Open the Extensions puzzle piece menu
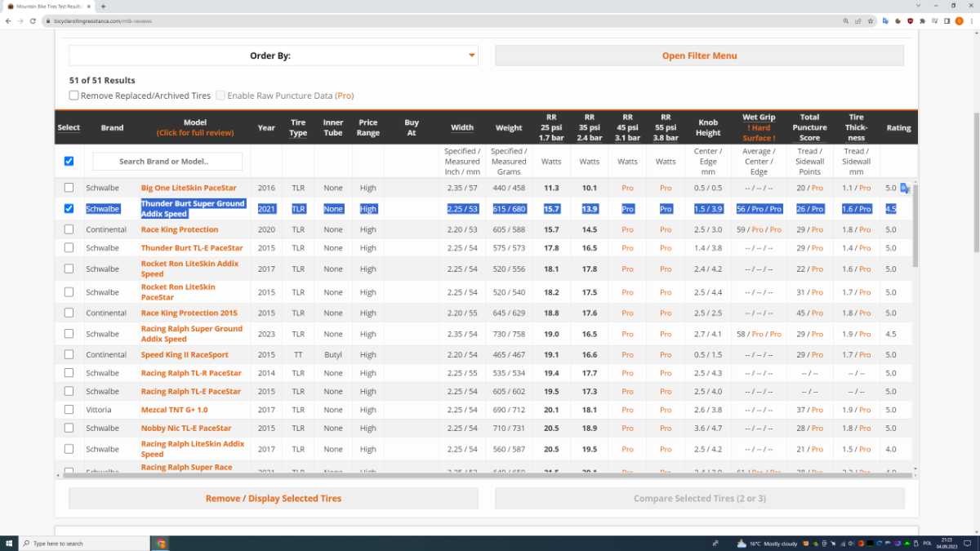Viewport: 980px width, 551px height. [922, 20]
